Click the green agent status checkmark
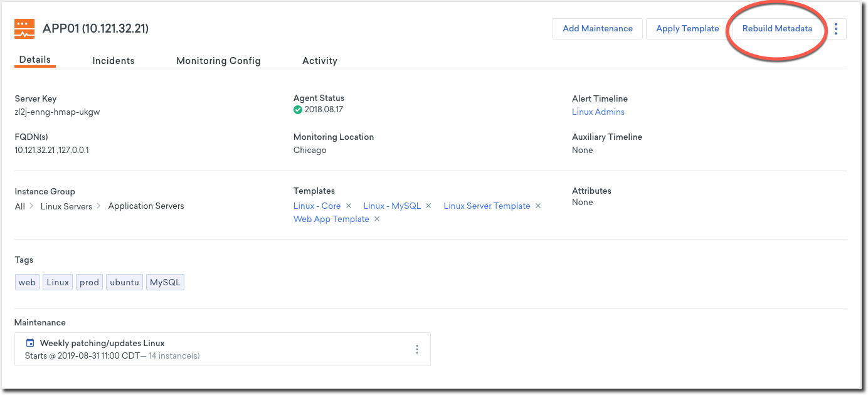The width and height of the screenshot is (868, 395). tap(298, 110)
